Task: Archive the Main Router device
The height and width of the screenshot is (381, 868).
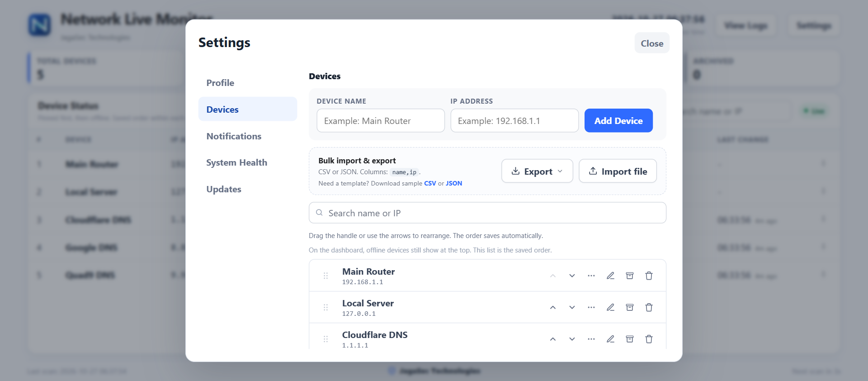Action: [630, 276]
